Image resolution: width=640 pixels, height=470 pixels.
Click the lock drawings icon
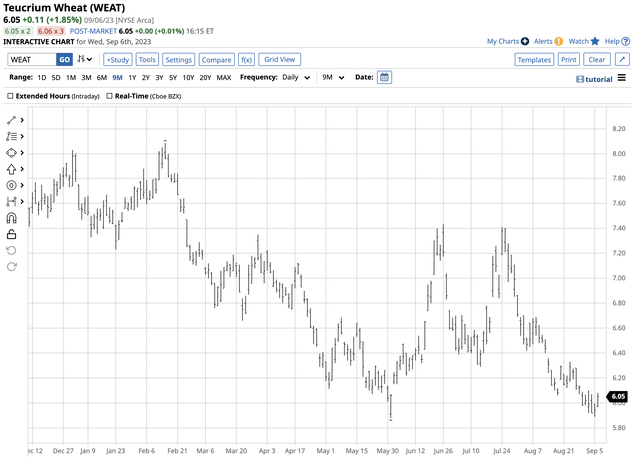(x=11, y=234)
